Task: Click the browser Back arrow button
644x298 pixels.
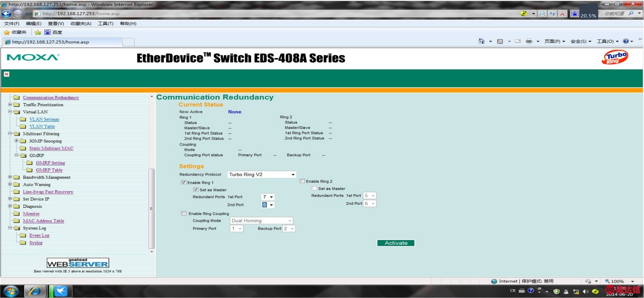Action: pos(6,14)
